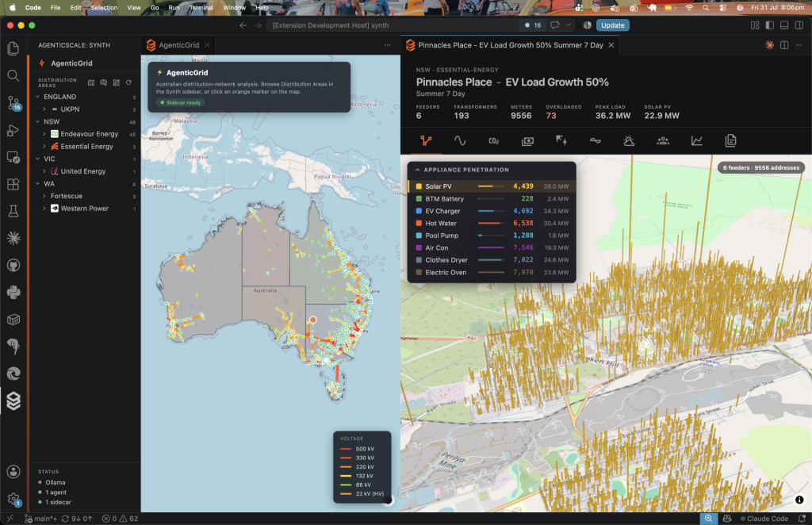Viewport: 812px width, 525px height.
Task: Select the money cost analysis icon
Action: [x=527, y=141]
